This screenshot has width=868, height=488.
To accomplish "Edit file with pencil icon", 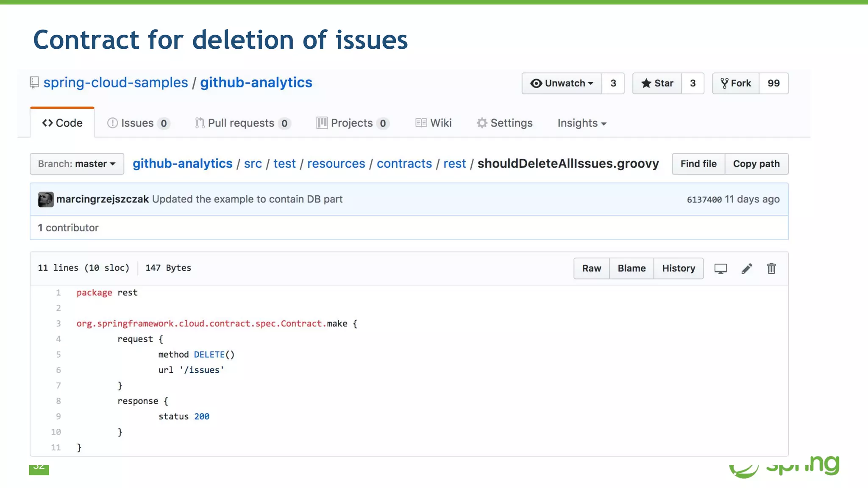I will click(747, 269).
